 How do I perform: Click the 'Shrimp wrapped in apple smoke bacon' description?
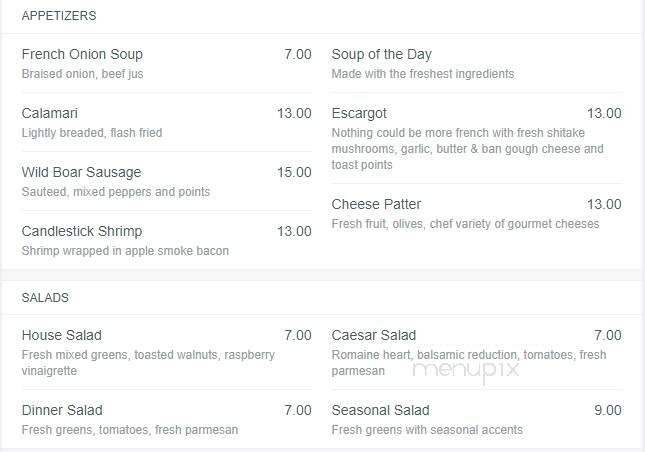(125, 251)
